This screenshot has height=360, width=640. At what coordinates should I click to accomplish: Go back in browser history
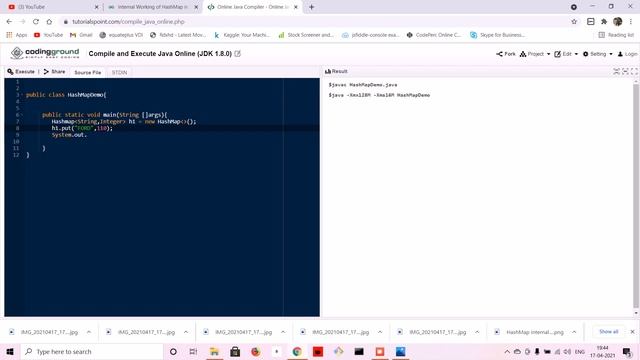pos(9,22)
